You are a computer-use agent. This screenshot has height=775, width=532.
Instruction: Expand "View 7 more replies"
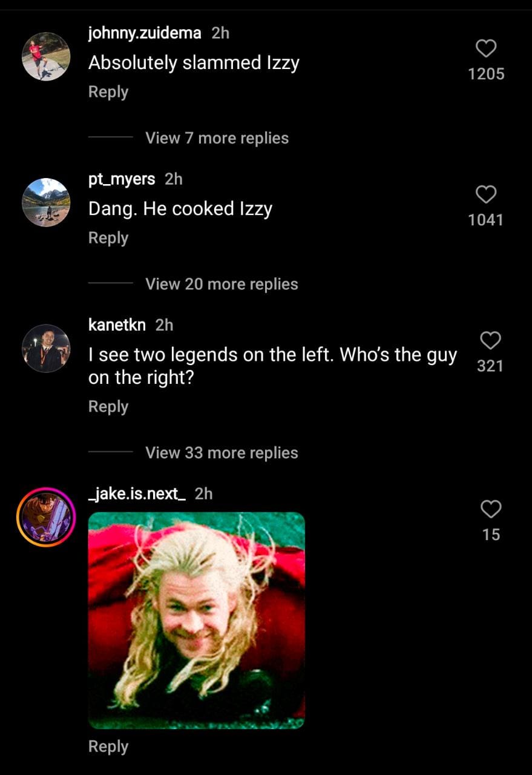217,138
